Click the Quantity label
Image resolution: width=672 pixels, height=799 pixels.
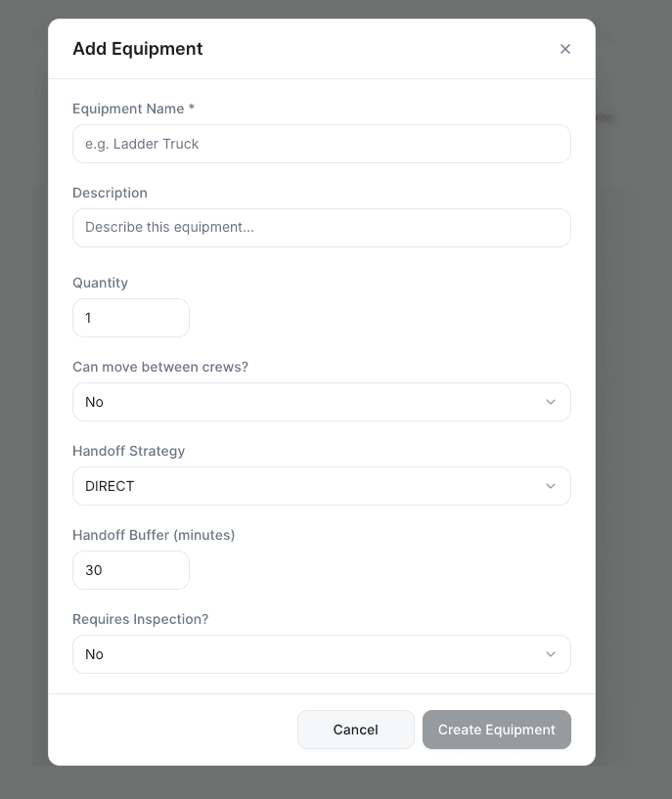tap(100, 283)
